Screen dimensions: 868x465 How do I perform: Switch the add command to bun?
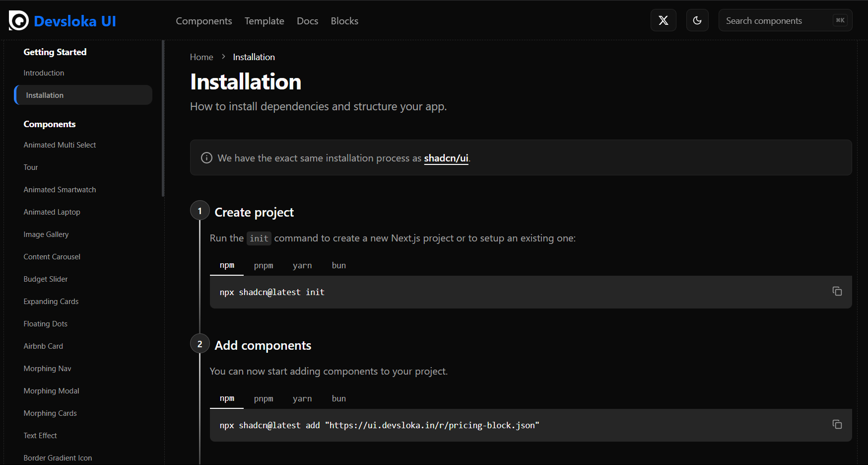pyautogui.click(x=338, y=398)
